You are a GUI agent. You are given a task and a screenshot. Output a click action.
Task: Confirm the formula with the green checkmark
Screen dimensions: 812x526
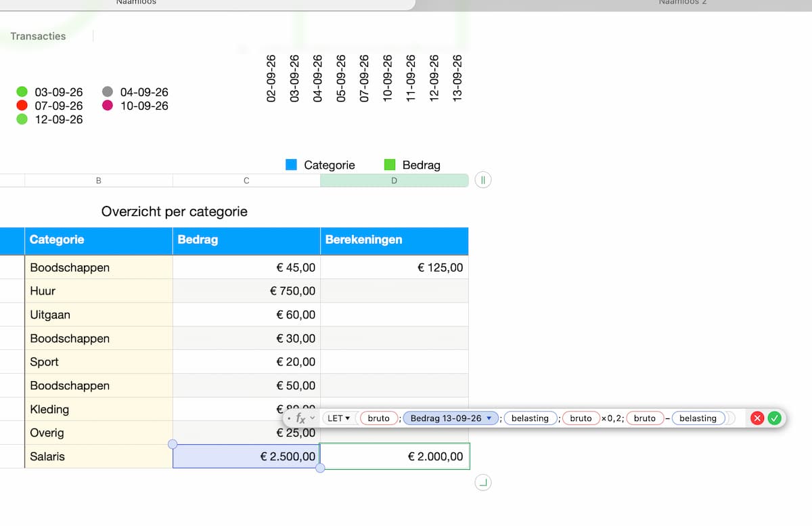(775, 418)
